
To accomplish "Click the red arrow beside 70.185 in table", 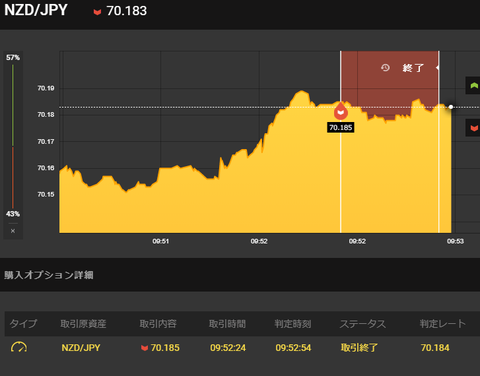I will (x=144, y=348).
